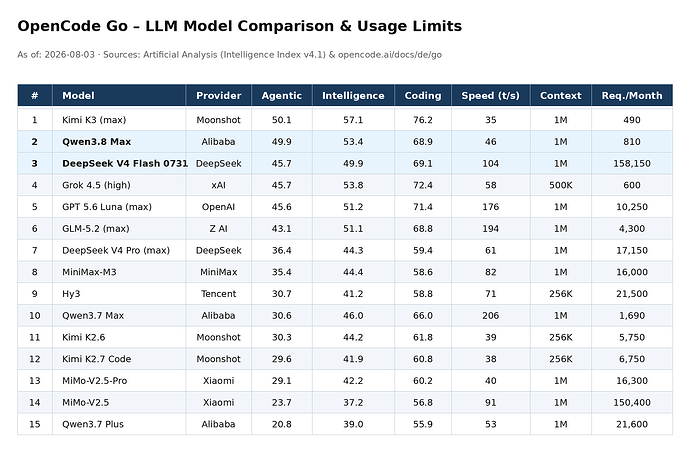
Task: Click the sources subtitle with opencode.ai/docs/de/go
Action: 229,55
